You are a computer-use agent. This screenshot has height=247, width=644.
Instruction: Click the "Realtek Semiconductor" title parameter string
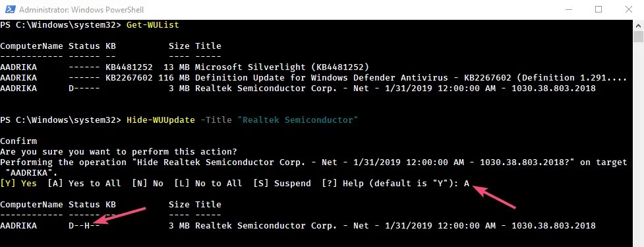point(298,120)
